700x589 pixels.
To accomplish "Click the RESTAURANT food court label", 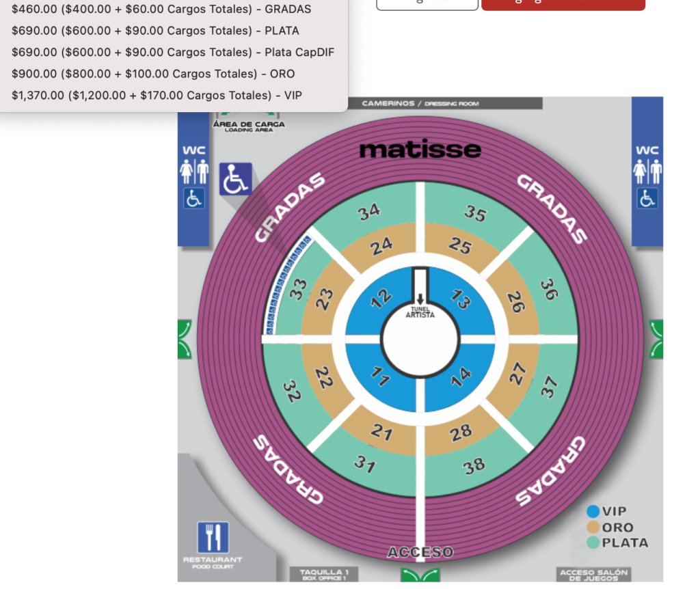I will [x=213, y=562].
